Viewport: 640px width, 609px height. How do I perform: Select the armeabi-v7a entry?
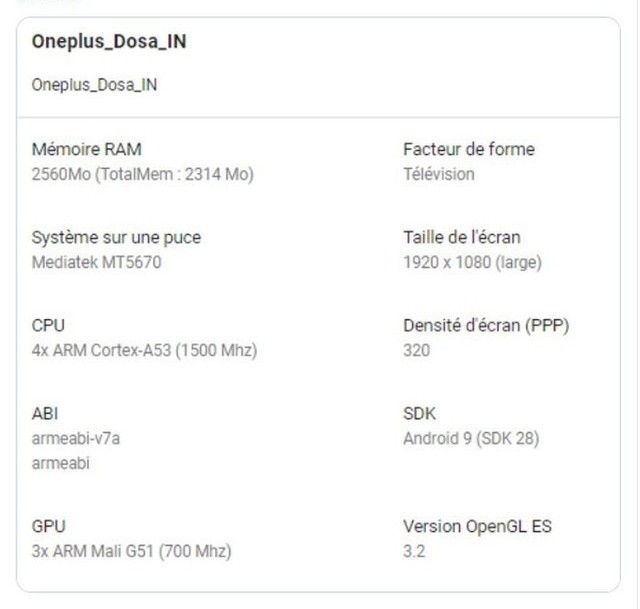click(x=76, y=439)
